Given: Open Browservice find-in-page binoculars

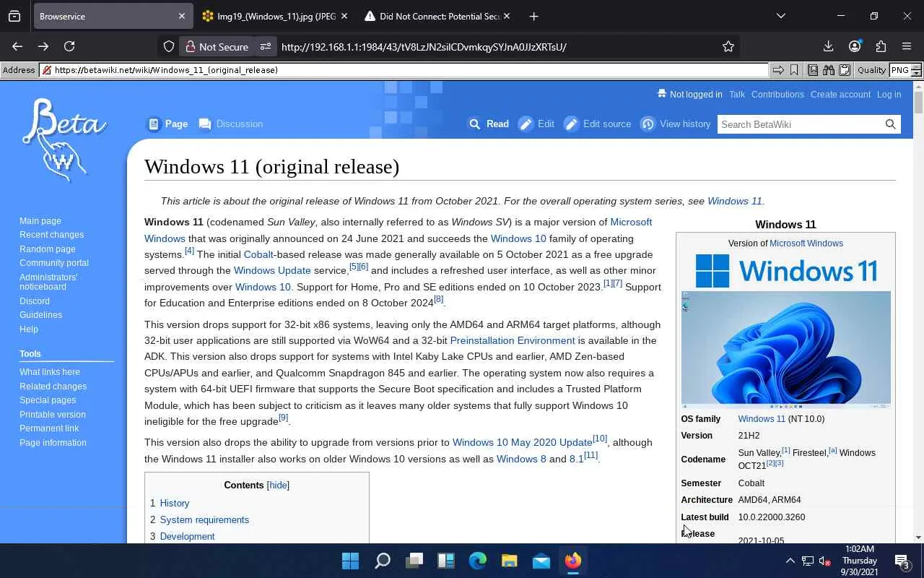Looking at the screenshot, I should click(x=828, y=70).
